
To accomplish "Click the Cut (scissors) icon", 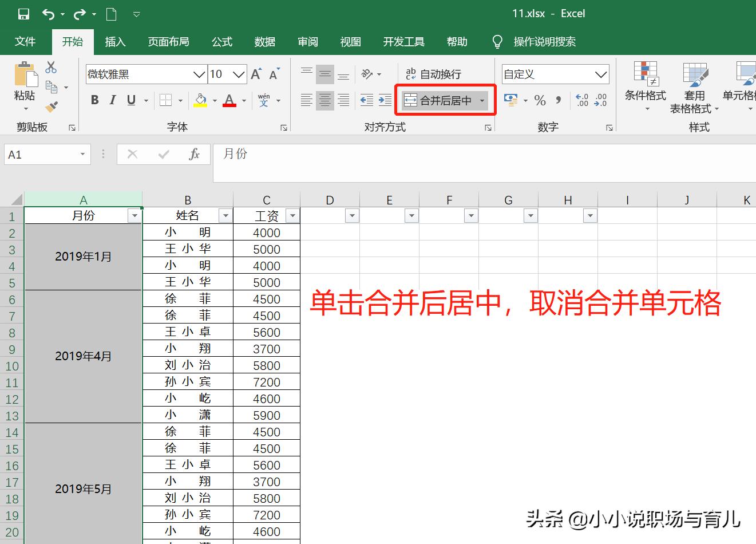I will 50,67.
